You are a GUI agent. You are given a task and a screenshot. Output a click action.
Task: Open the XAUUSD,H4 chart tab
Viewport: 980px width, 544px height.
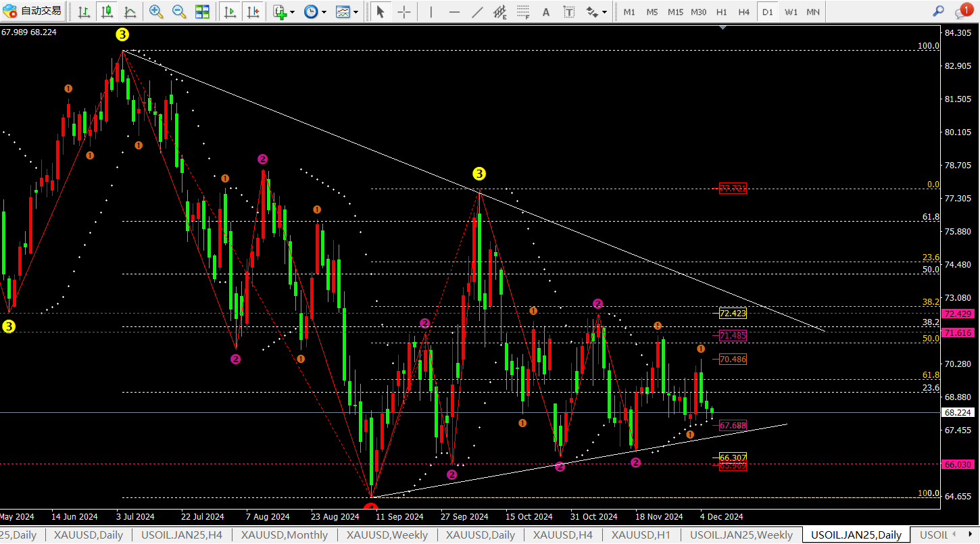(563, 535)
